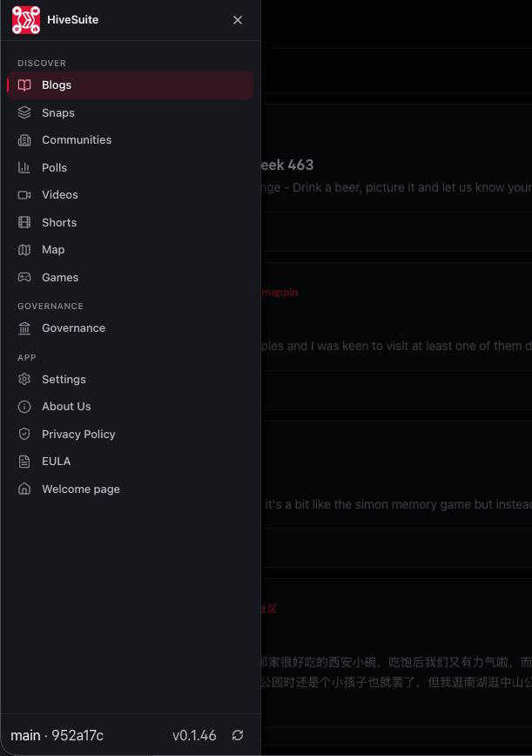The image size is (532, 756).
Task: Open app Settings
Action: [130, 380]
